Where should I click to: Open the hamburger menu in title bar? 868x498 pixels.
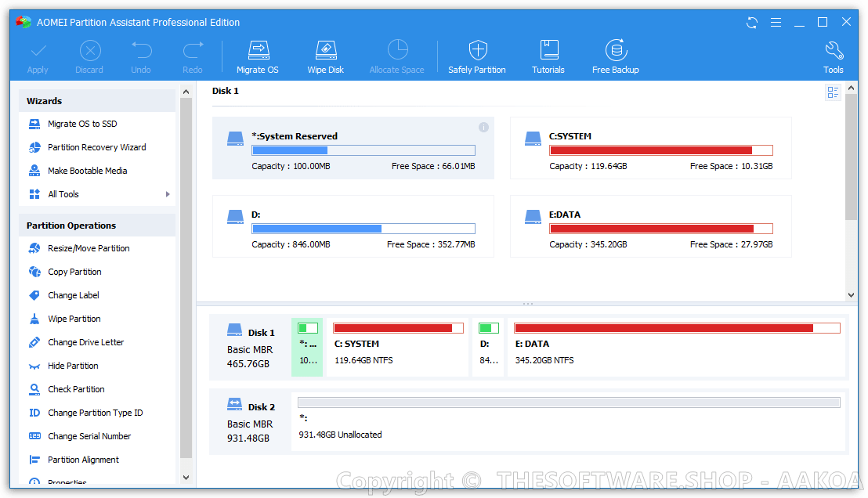(x=776, y=23)
